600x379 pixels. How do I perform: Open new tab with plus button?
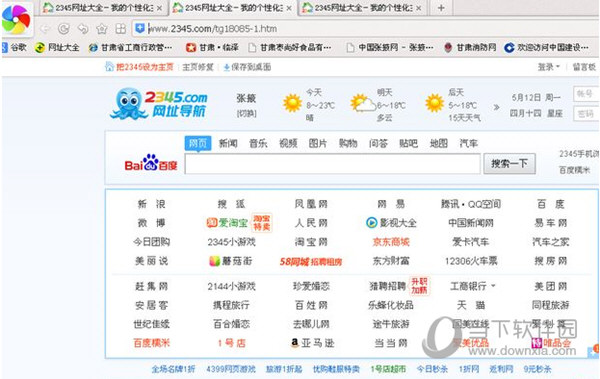[441, 8]
